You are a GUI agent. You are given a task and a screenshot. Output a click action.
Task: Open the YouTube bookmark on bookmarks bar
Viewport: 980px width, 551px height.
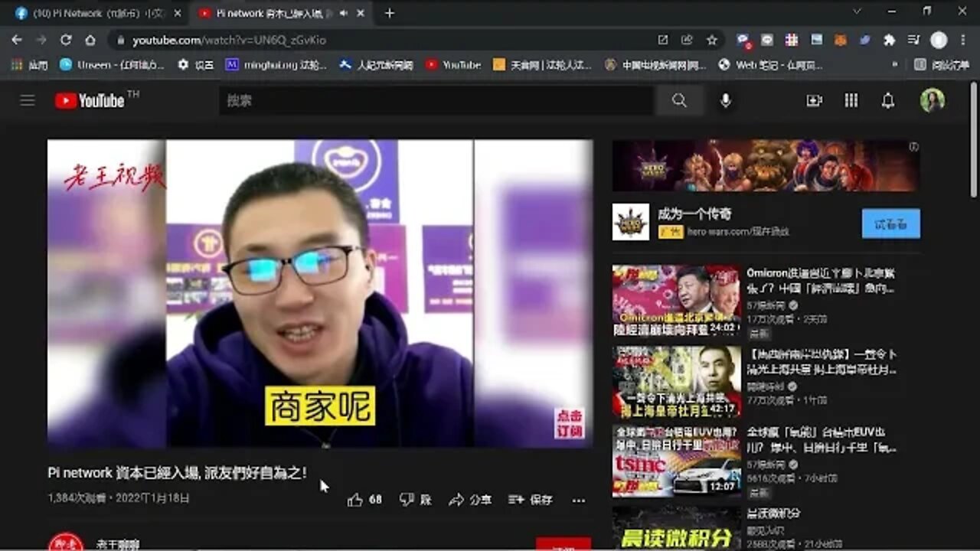(x=453, y=65)
